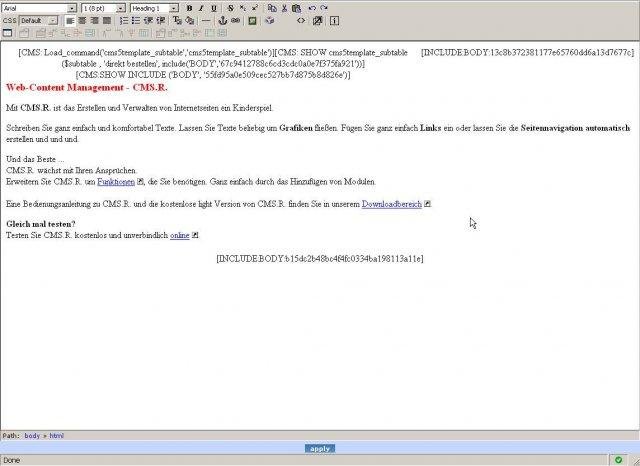Viewport: 640px width, 466px height.
Task: Insert a web link
Action: tap(236, 20)
